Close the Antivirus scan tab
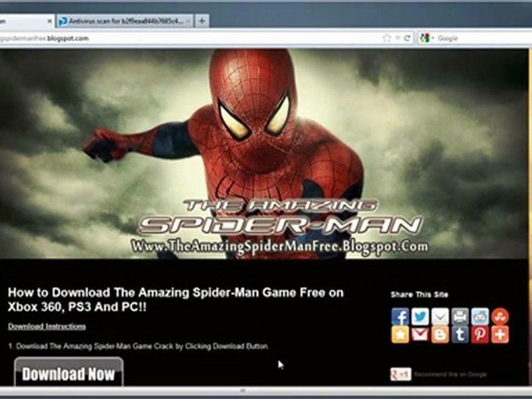Viewport: 532px width, 399px height. [x=188, y=21]
